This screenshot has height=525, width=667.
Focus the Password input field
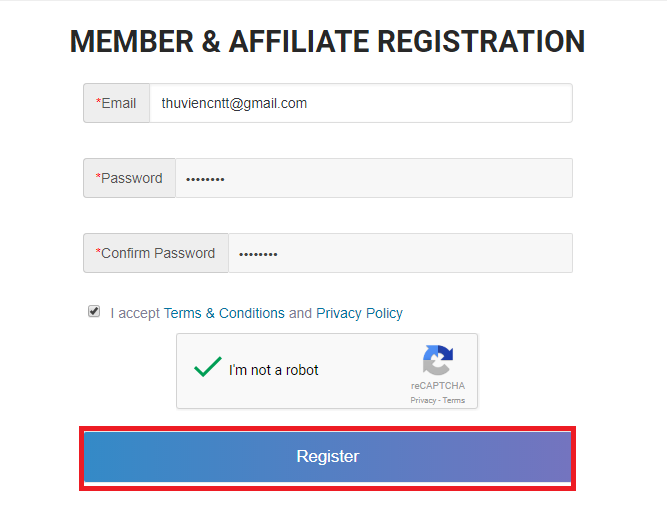point(374,178)
